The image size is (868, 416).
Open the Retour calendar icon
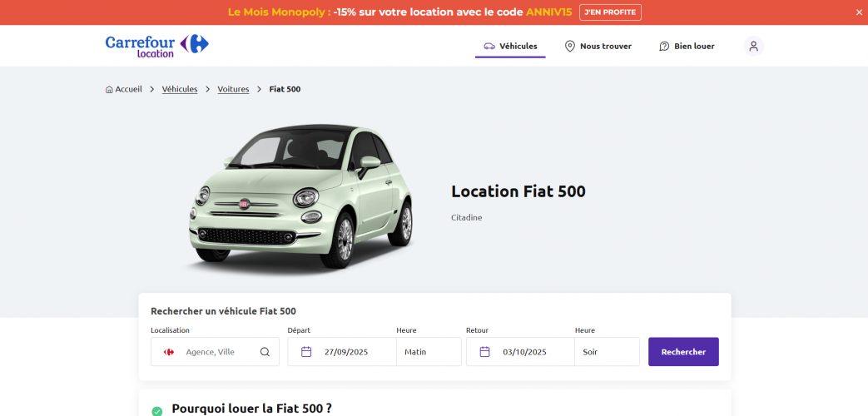coord(484,352)
